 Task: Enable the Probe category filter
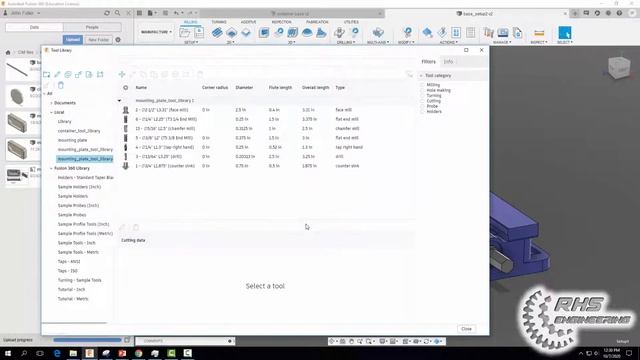(x=422, y=106)
